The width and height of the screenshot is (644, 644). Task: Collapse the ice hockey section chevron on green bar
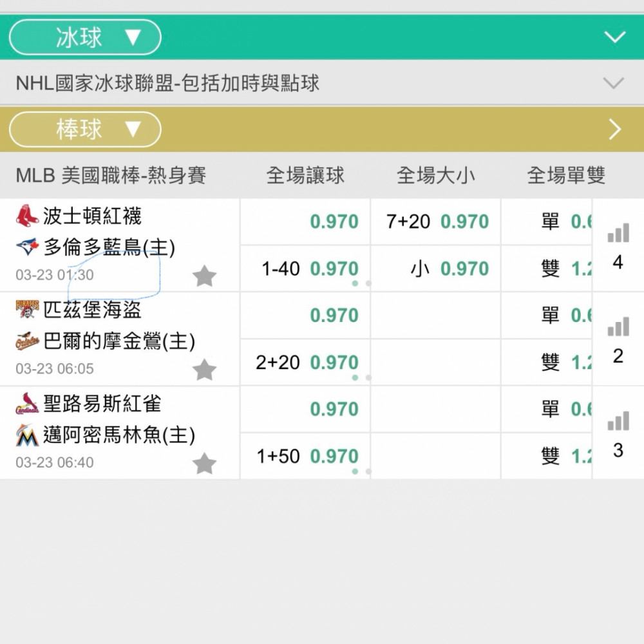point(615,37)
